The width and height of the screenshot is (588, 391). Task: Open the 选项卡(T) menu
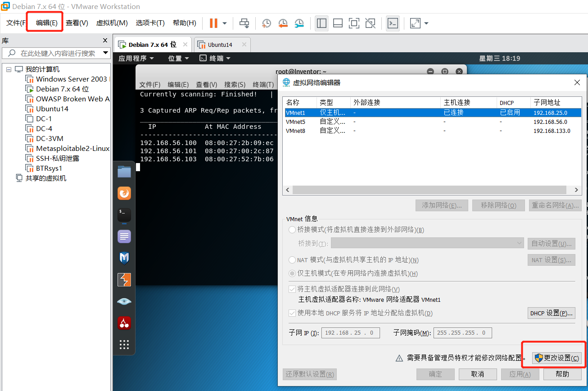[x=150, y=23]
